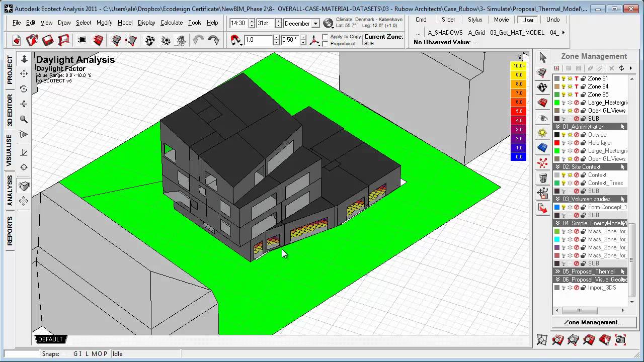Toggle the Proportional checkbox
Image resolution: width=644 pixels, height=362 pixels.
pos(326,44)
